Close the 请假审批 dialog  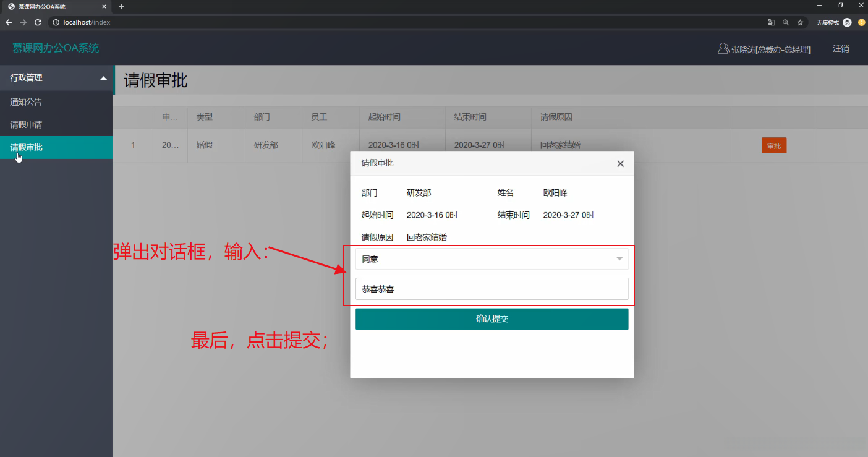[621, 164]
